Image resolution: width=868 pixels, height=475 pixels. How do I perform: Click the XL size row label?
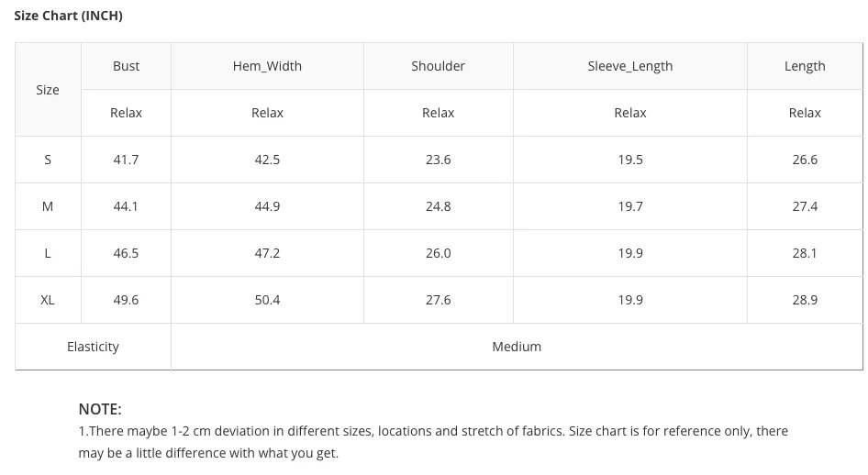48,300
